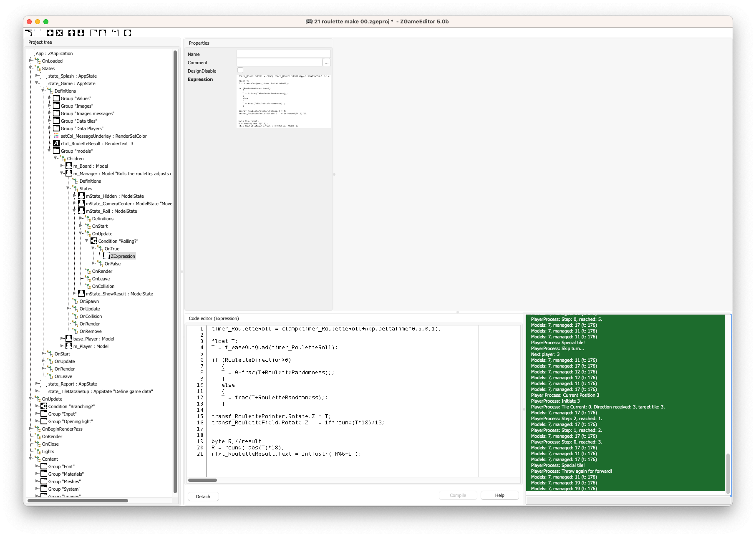Toggle the DesignDisable checkbox
Image resolution: width=756 pixels, height=537 pixels.
(240, 71)
